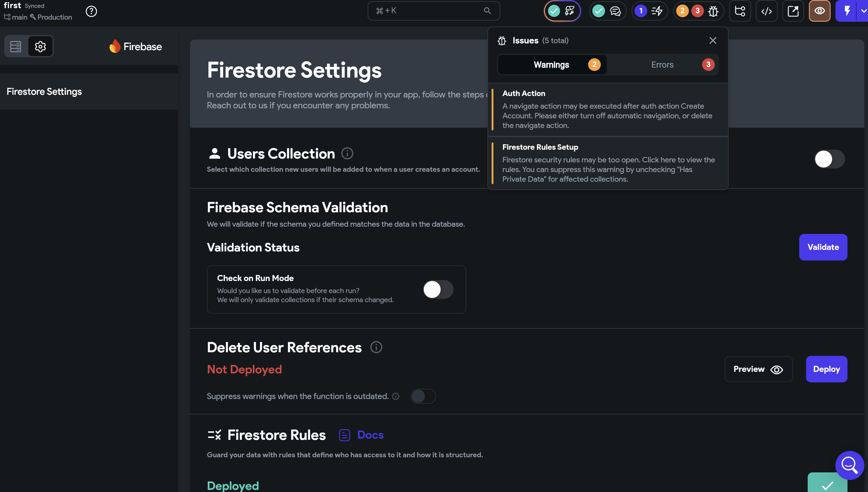Select the Warnings tab
The height and width of the screenshot is (492, 868).
pyautogui.click(x=552, y=65)
